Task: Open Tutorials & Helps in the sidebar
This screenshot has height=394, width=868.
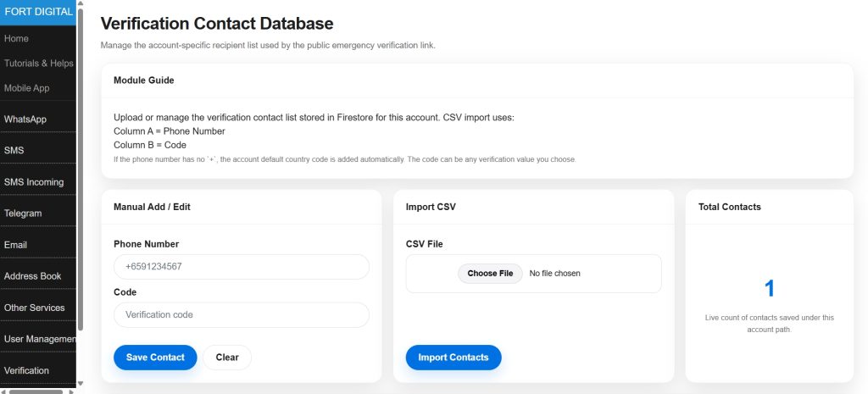Action: (x=38, y=64)
